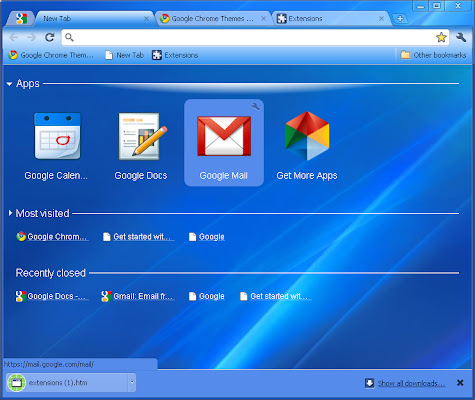The image size is (475, 400).
Task: Open Google Chrom... most visited link
Action: [53, 237]
